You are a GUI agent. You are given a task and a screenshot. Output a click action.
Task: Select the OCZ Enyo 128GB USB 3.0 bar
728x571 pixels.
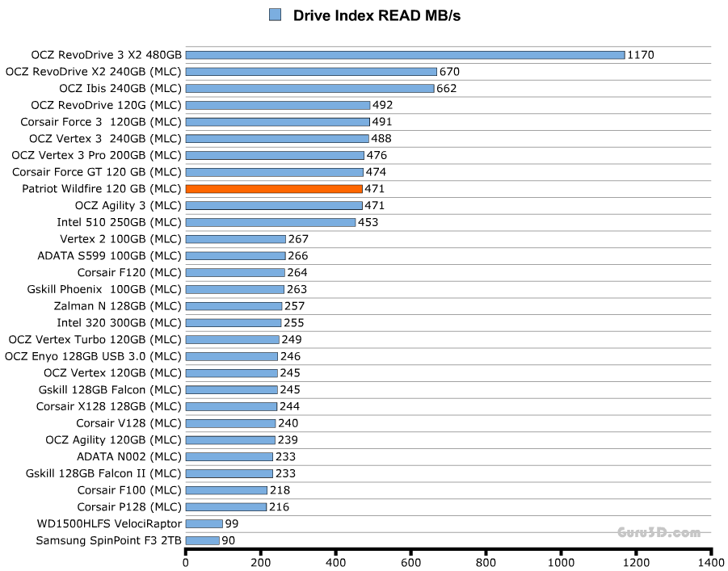pos(232,356)
